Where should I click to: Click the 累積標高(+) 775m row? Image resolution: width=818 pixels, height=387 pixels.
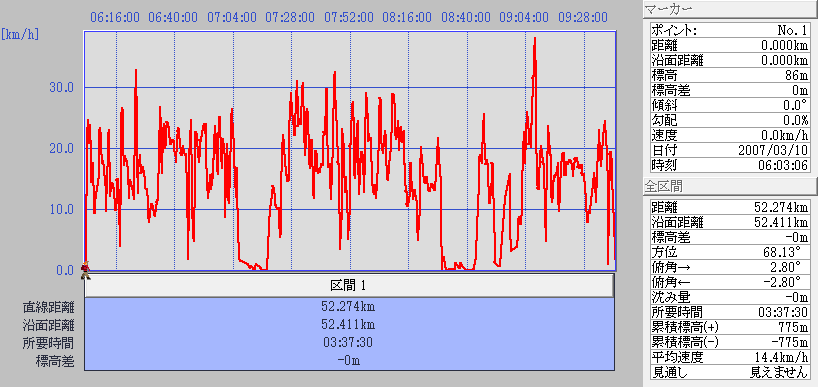[x=730, y=328]
